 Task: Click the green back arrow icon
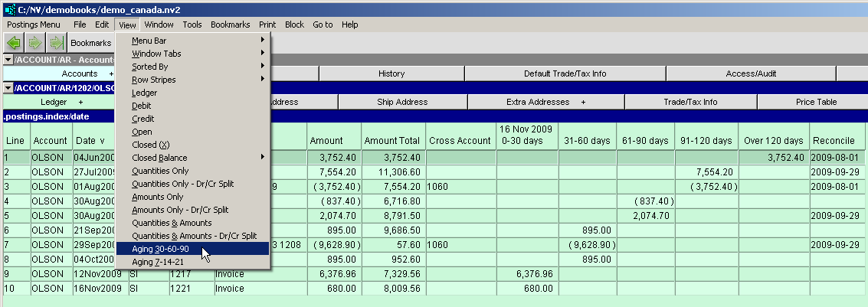click(x=14, y=43)
